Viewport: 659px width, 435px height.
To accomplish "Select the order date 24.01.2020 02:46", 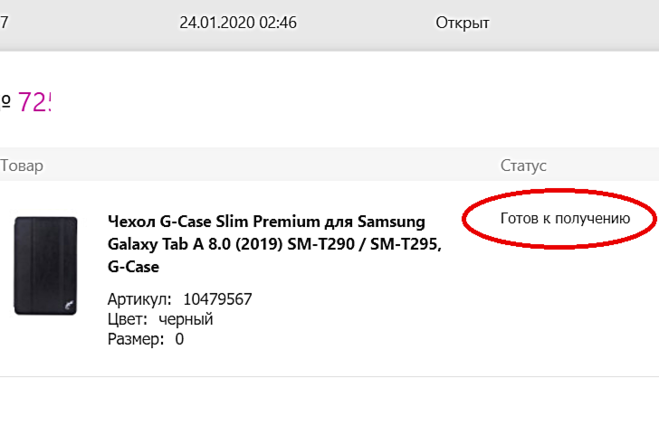I will 238,22.
